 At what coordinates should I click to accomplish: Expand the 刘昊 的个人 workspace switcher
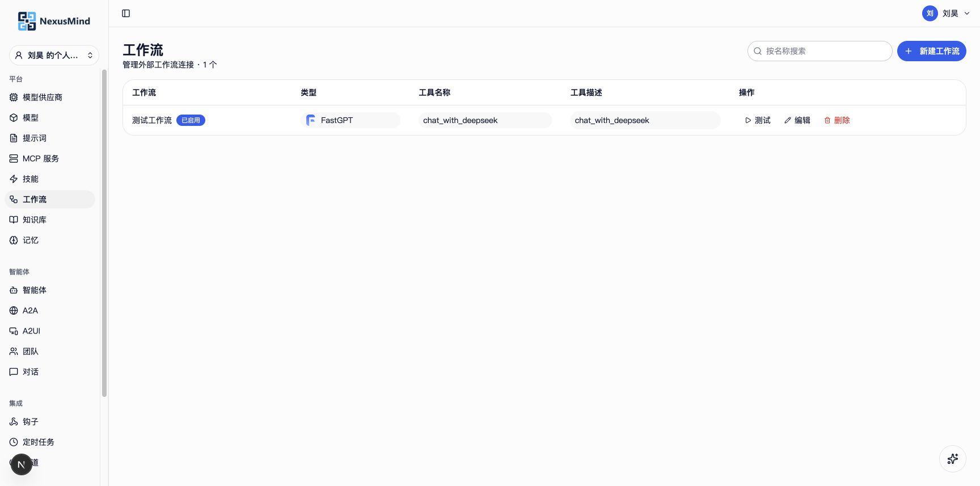coord(54,55)
